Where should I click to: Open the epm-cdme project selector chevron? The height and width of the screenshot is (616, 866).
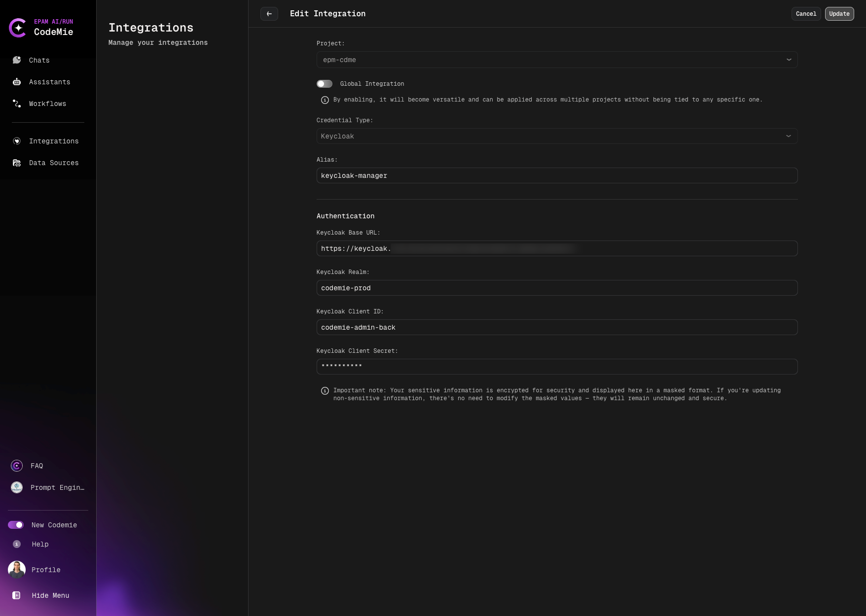click(788, 60)
